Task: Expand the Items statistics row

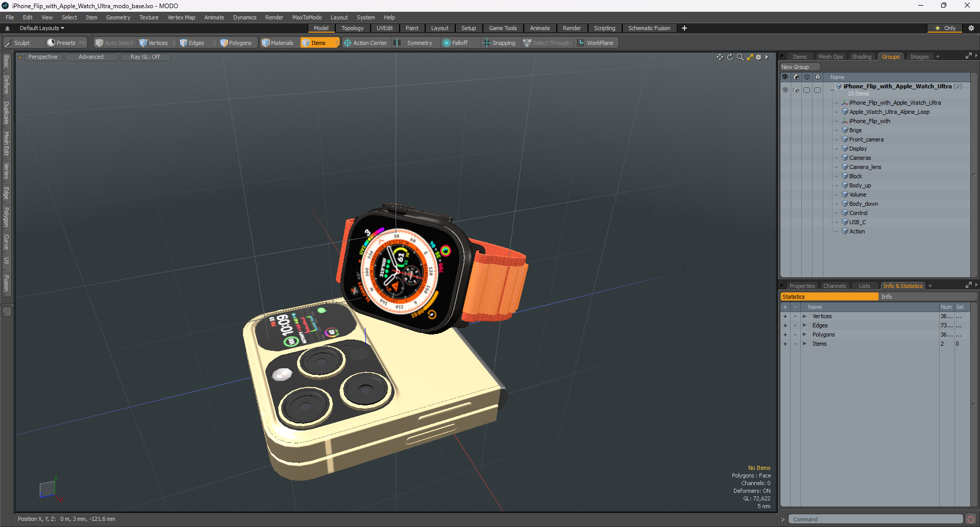Action: tap(804, 344)
